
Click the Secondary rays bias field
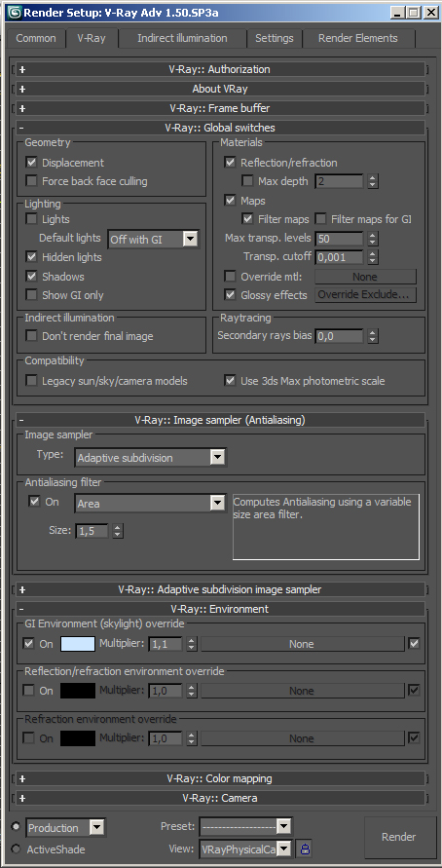pos(339,336)
